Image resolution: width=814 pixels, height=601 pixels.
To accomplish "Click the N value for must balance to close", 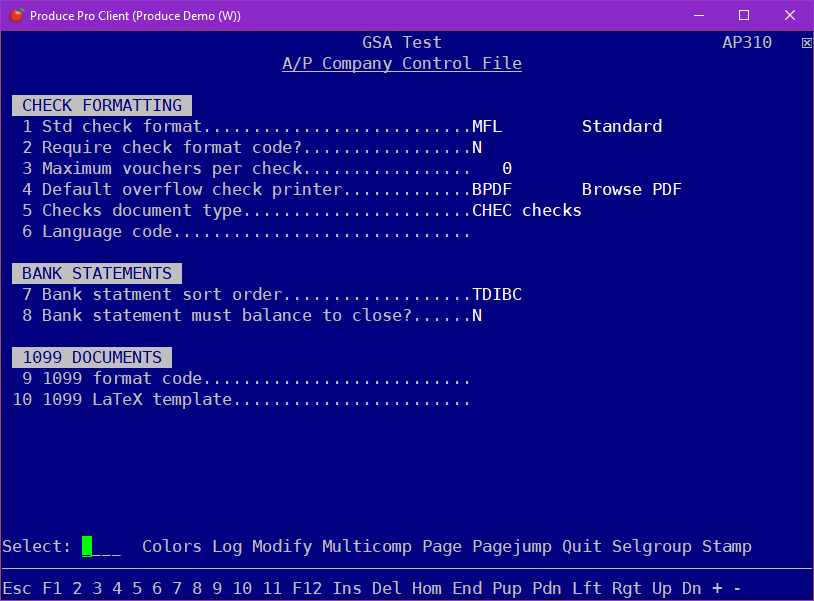I will 477,315.
